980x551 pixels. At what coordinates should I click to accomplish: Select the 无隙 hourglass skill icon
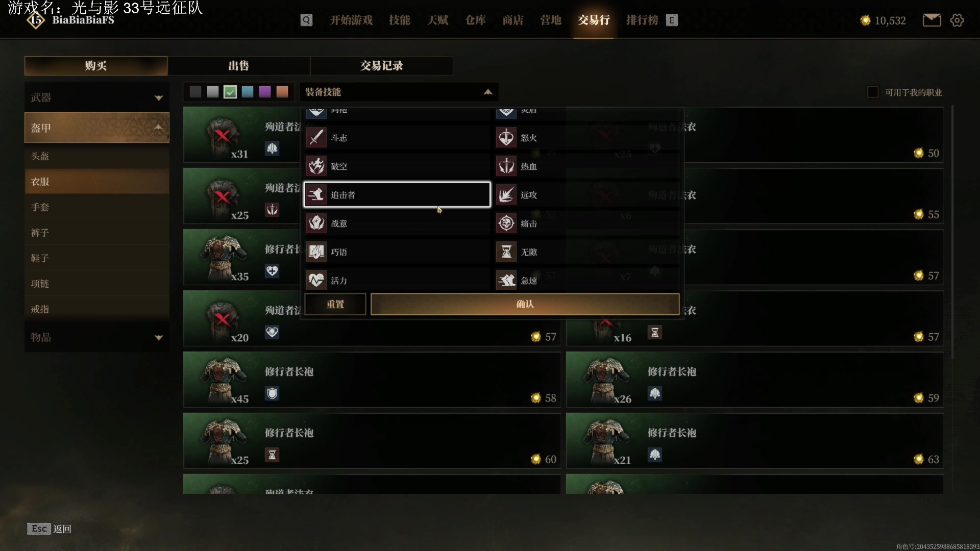coord(506,252)
